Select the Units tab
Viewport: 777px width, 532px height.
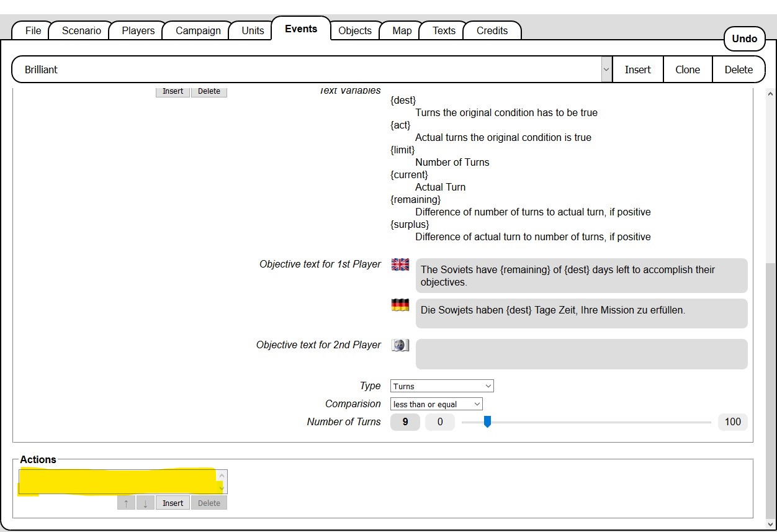253,30
